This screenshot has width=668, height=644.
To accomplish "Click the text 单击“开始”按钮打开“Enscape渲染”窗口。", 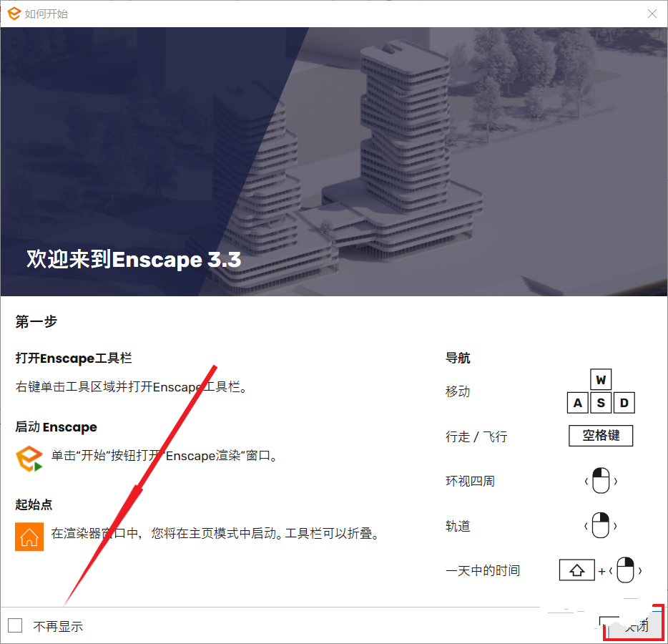I will [165, 456].
